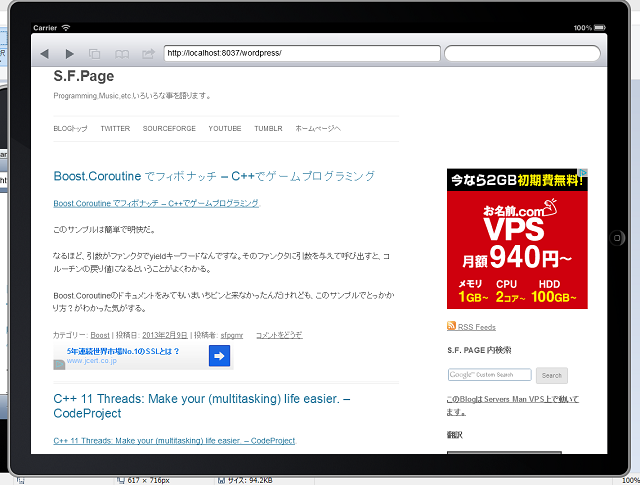
Task: Open the bookmarks book icon
Action: coord(122,53)
